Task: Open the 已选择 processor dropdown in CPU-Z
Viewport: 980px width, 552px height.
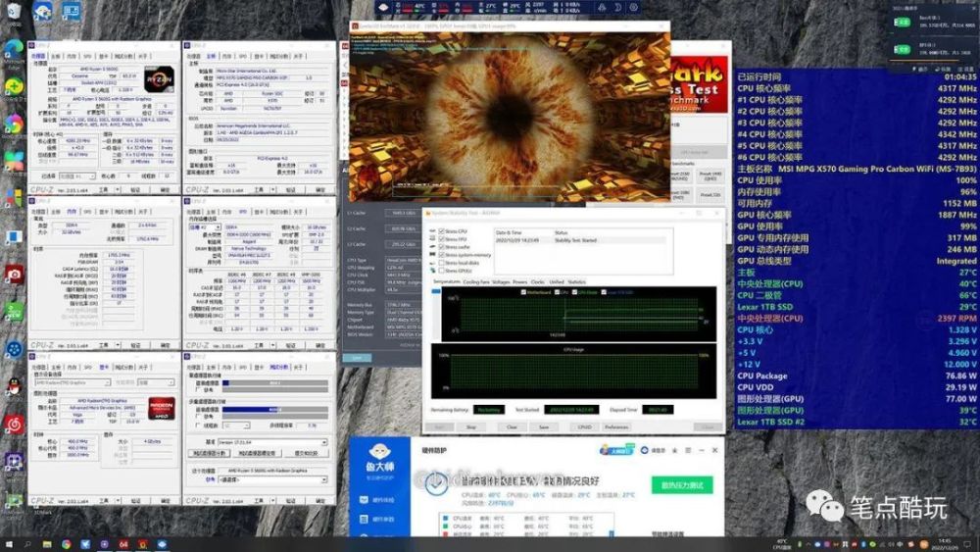Action: click(x=75, y=176)
